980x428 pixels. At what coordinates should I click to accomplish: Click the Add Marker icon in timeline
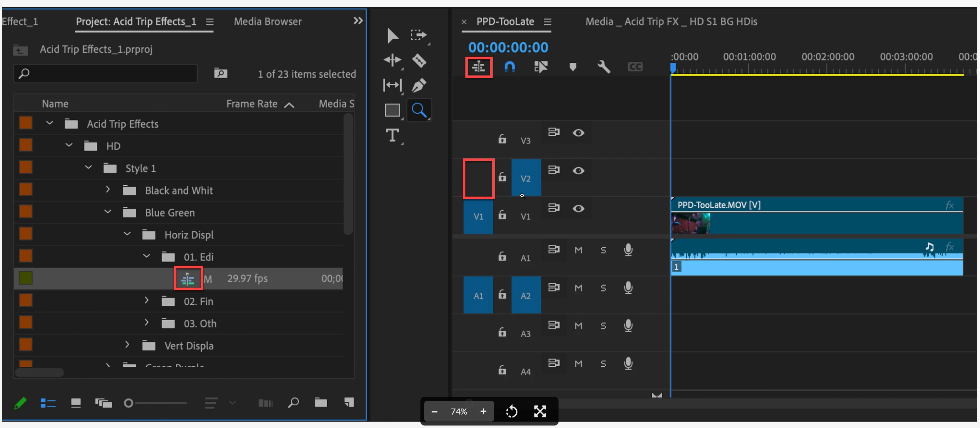click(x=573, y=67)
